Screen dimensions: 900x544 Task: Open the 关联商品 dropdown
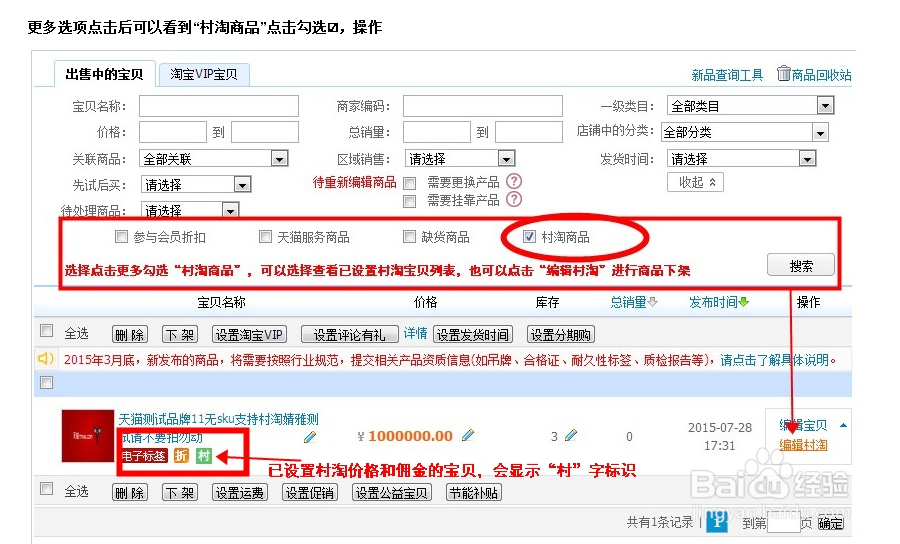coord(214,158)
